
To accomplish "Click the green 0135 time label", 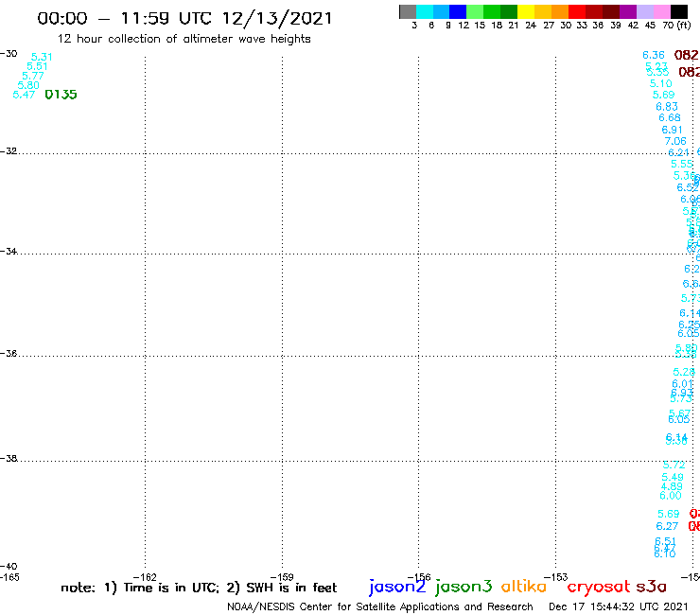I will click(61, 95).
